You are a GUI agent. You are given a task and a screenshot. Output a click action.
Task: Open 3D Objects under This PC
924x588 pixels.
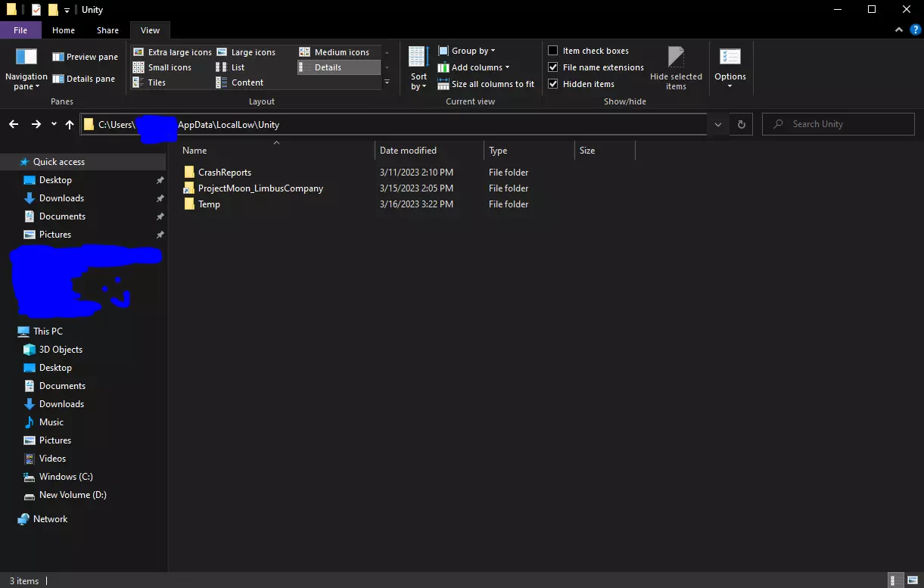[x=61, y=350]
